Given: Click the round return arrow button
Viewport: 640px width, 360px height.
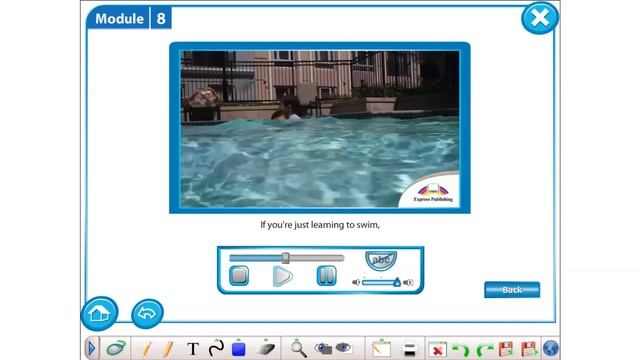Looking at the screenshot, I should pos(147,313).
